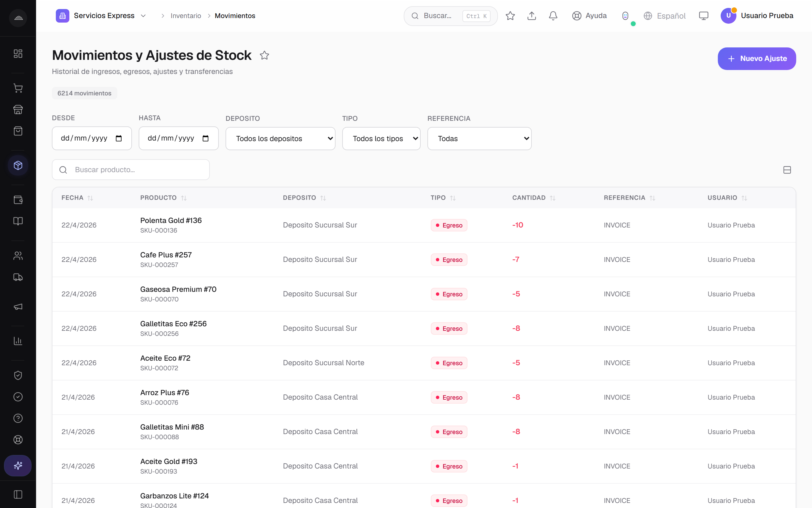Click the upload share icon in top bar

532,16
